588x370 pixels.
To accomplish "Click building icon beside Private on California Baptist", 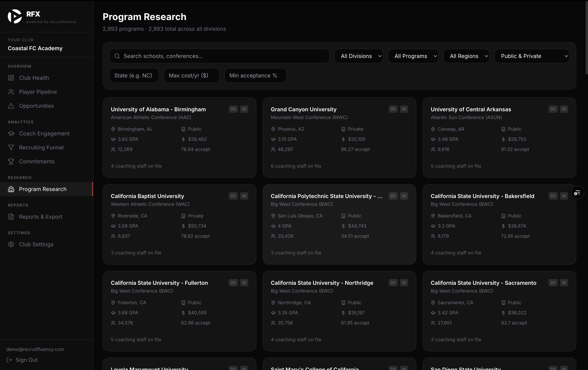I will coord(183,216).
